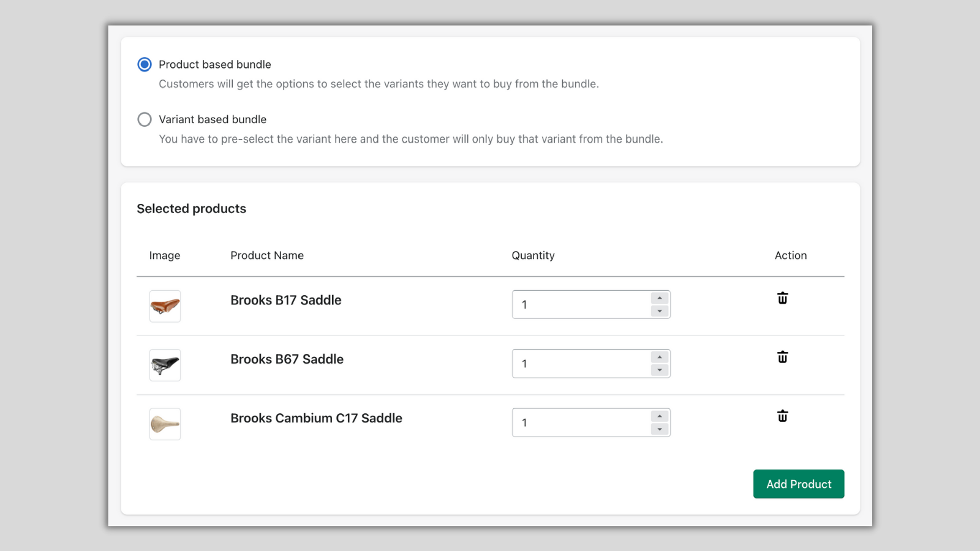Decrement Brooks Cambium C17 quantity down arrow
The width and height of the screenshot is (980, 551).
pos(660,429)
